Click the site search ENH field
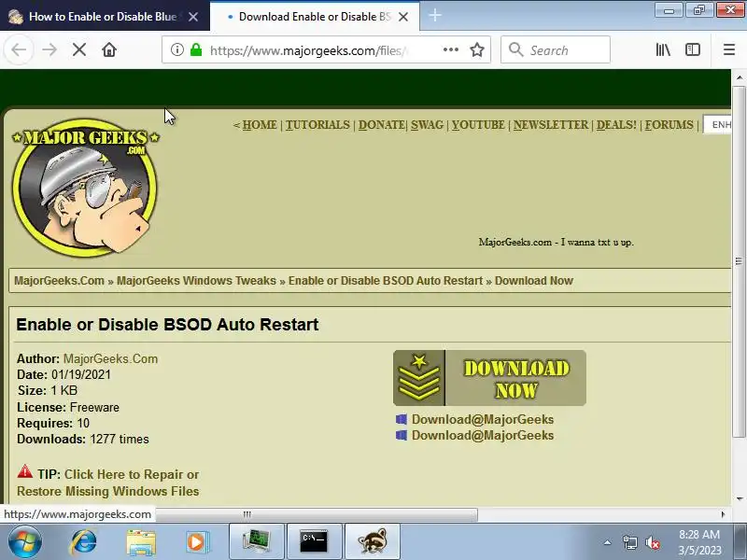 (718, 125)
